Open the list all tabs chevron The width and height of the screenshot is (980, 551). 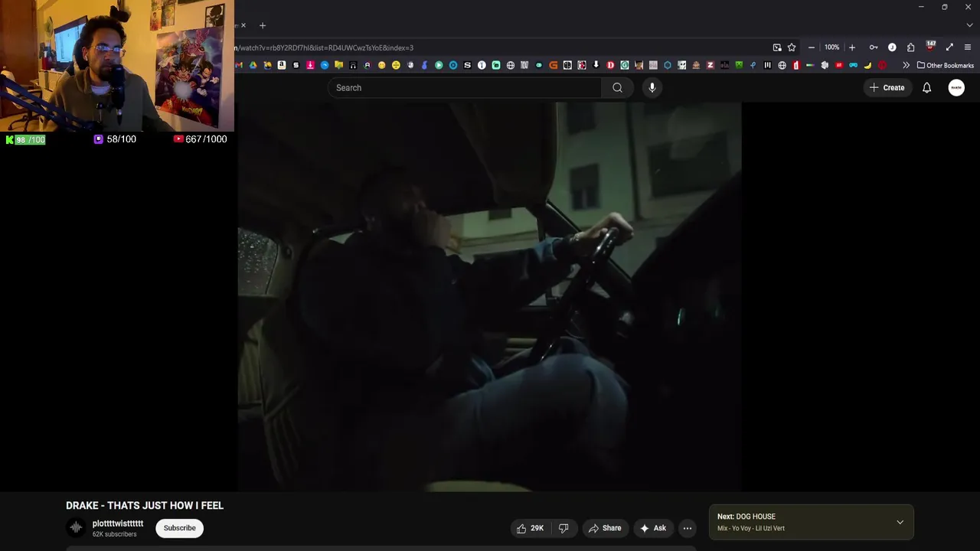(x=969, y=25)
